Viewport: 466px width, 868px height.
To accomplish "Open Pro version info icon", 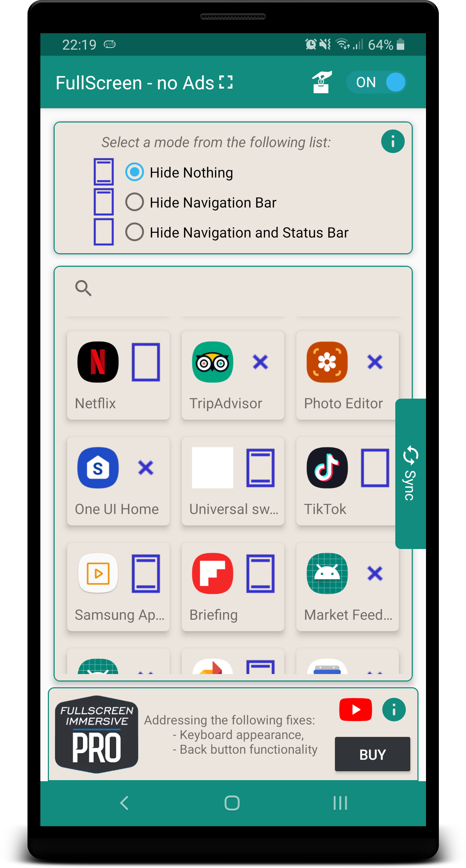I will click(394, 710).
